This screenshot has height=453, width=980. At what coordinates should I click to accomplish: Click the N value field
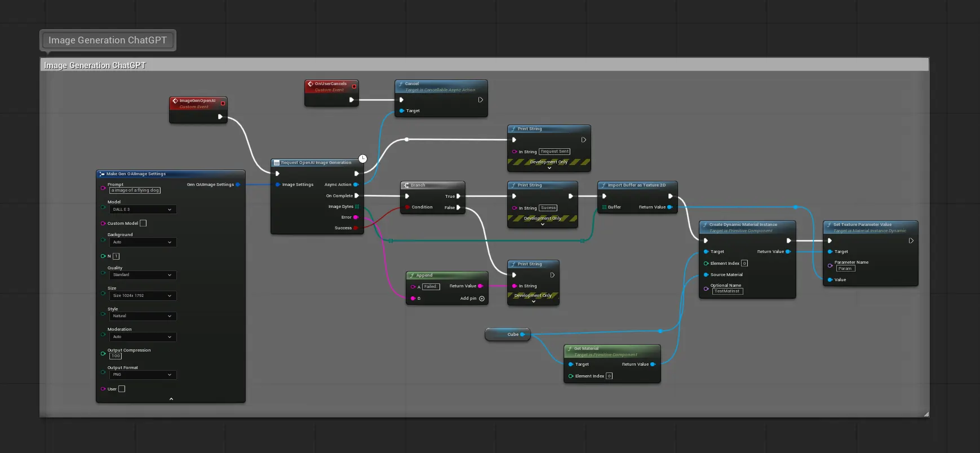coord(116,256)
